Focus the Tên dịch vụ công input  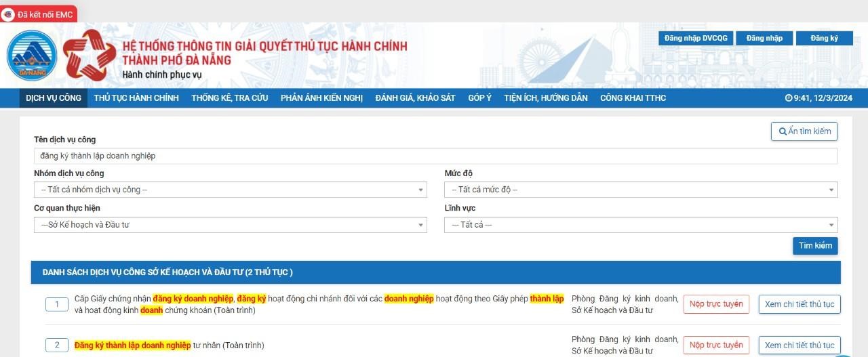coord(436,156)
